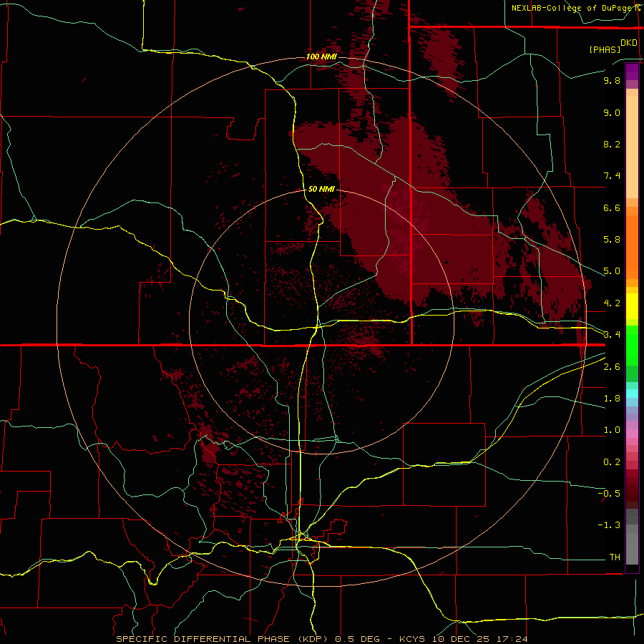Select the 1.8 value on the color scale
This screenshot has width=644, height=644.
(x=612, y=399)
